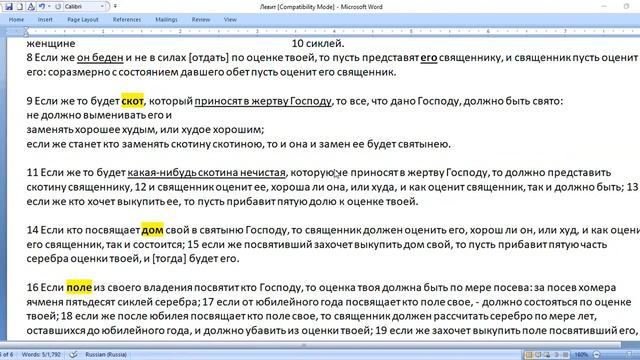Click underlined phrase 'он беден'
The width and height of the screenshot is (640, 360).
tap(100, 58)
